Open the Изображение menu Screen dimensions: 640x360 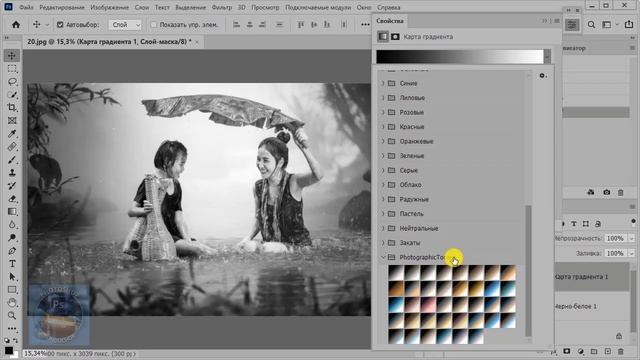tap(109, 7)
